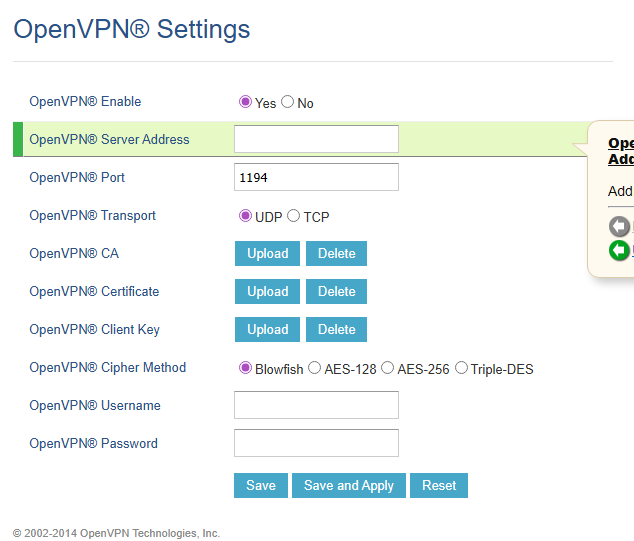The image size is (634, 541).
Task: Upload an OpenVPN CA file
Action: coord(268,254)
